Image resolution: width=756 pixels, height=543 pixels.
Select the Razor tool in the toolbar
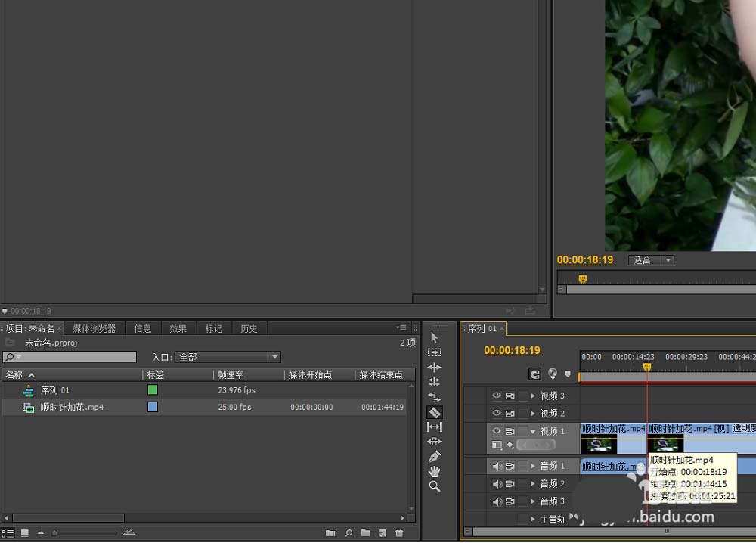[435, 412]
